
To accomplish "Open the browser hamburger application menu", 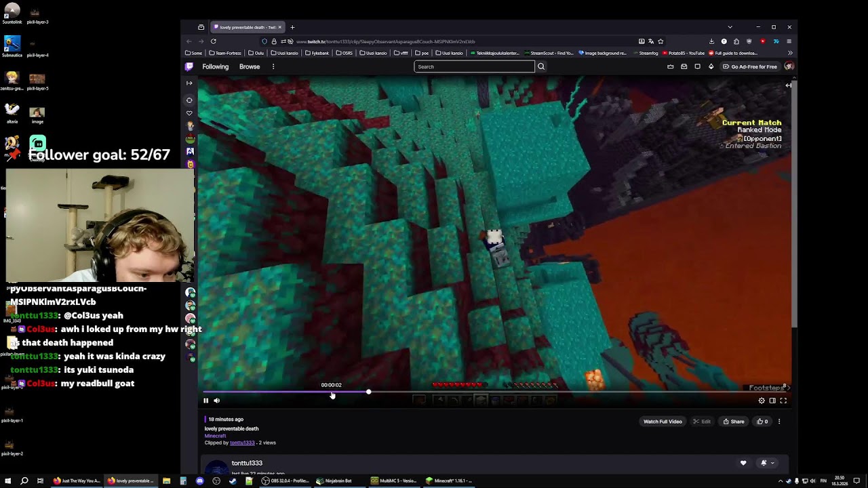I will click(x=789, y=41).
